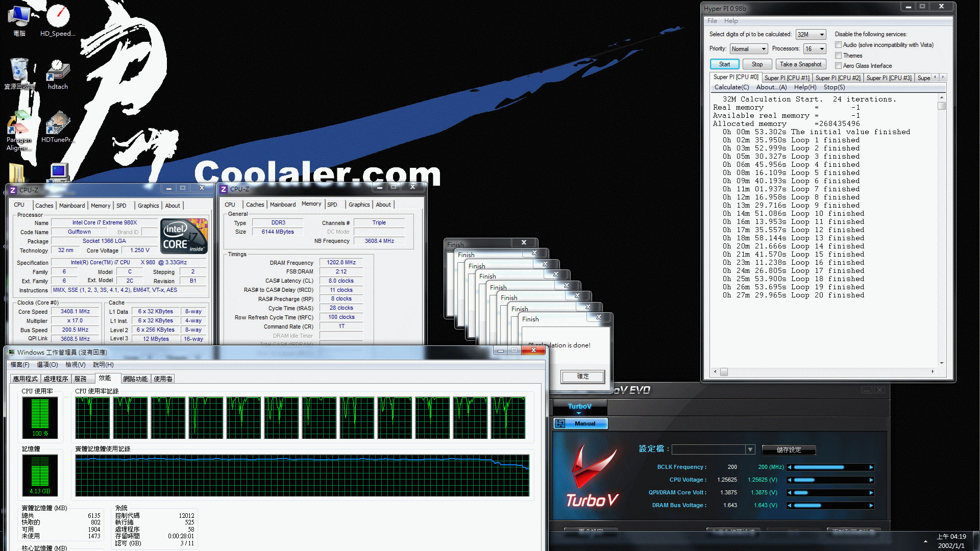Increase BCLK Frequency with the right arrow
This screenshot has width=980, height=551.
click(x=871, y=467)
